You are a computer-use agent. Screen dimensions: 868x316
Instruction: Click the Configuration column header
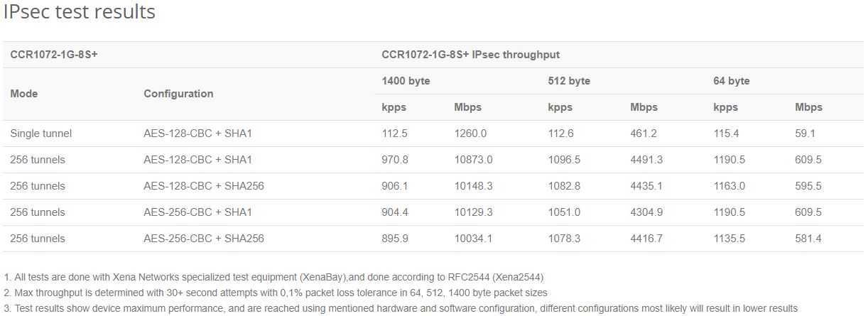click(178, 94)
